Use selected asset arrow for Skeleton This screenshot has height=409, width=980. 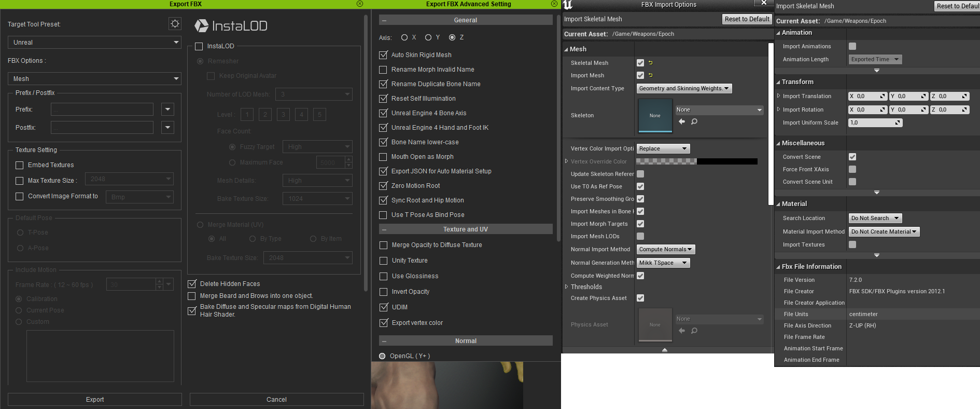tap(682, 121)
